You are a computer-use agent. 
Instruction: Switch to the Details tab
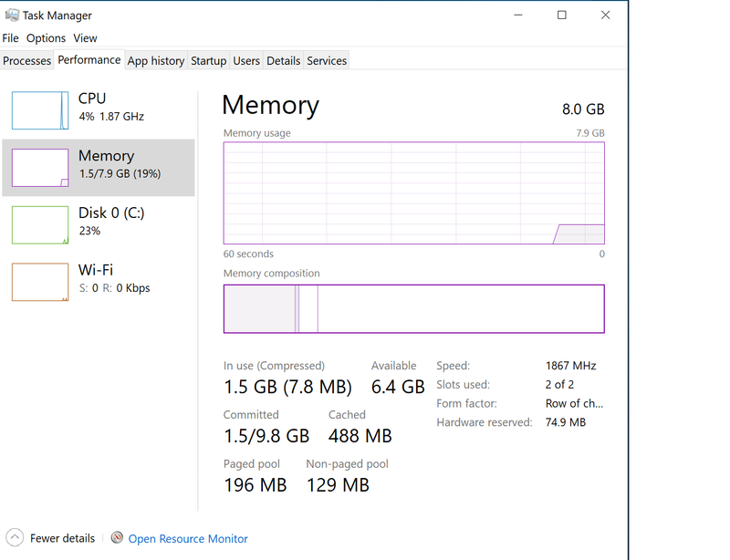(x=283, y=61)
